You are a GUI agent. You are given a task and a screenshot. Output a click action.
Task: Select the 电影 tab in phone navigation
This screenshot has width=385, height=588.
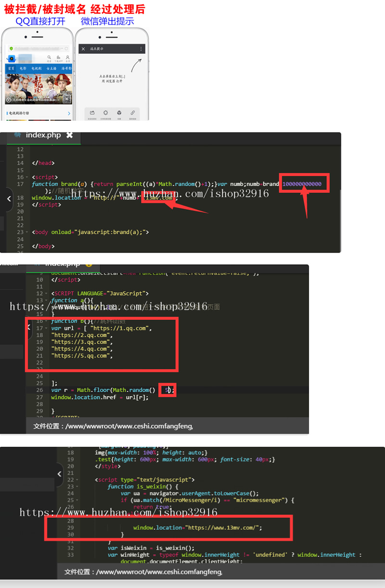[23, 69]
